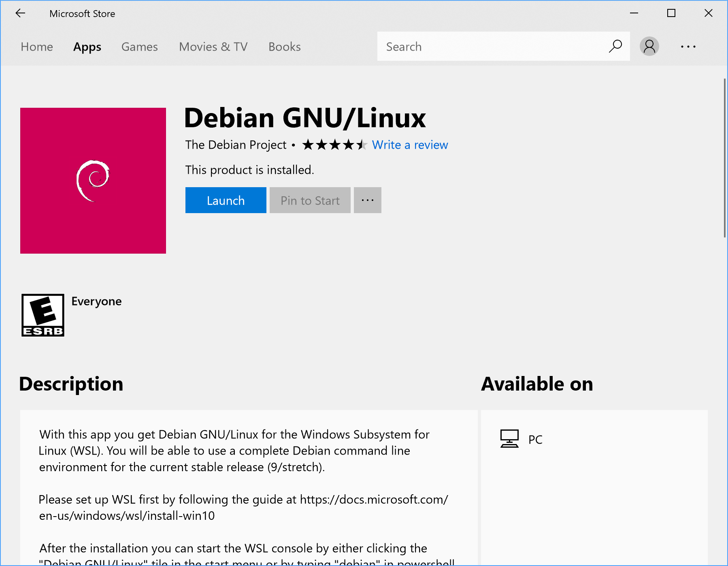Screen dimensions: 728x566
Task: Click the search magnifier icon
Action: pos(615,46)
